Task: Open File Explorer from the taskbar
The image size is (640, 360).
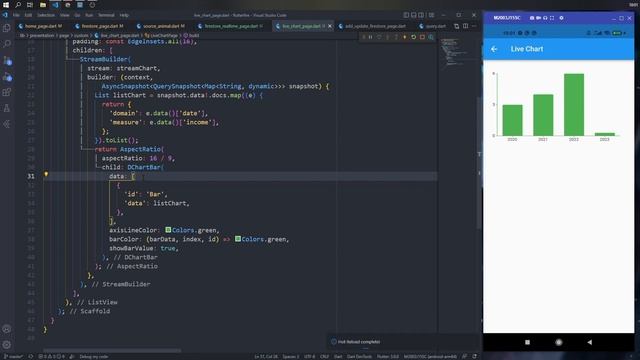Action: (43, 4)
